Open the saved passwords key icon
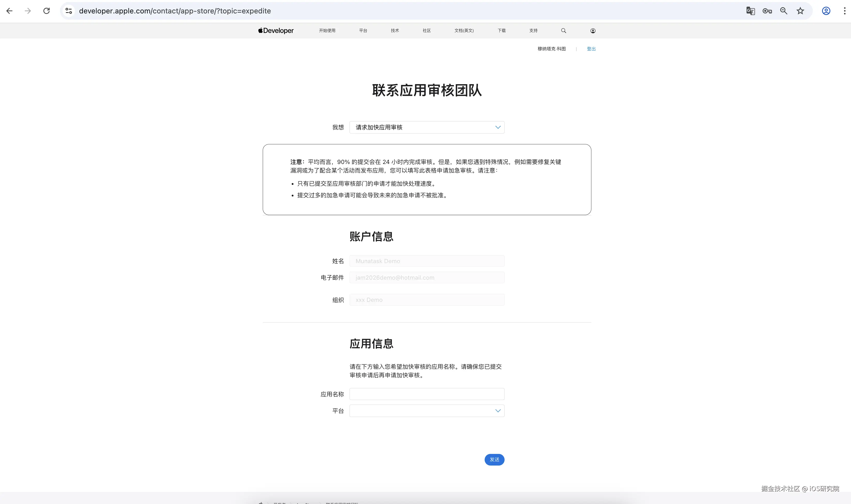The width and height of the screenshot is (851, 504). [x=767, y=11]
